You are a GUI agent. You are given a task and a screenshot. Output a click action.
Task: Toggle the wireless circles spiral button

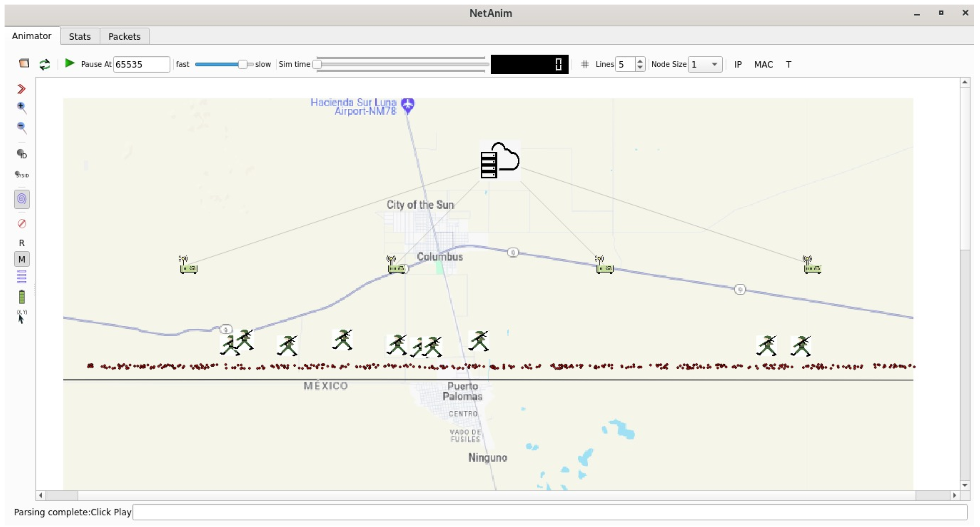click(22, 199)
